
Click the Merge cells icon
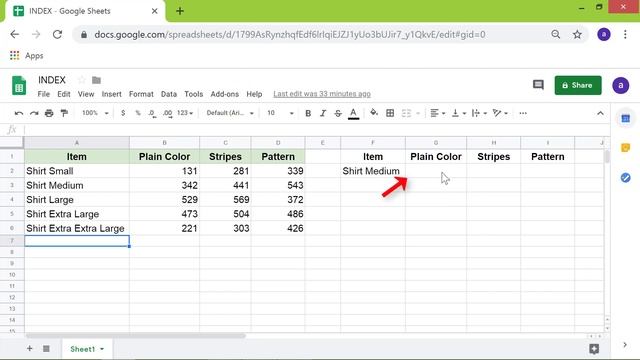(x=406, y=113)
